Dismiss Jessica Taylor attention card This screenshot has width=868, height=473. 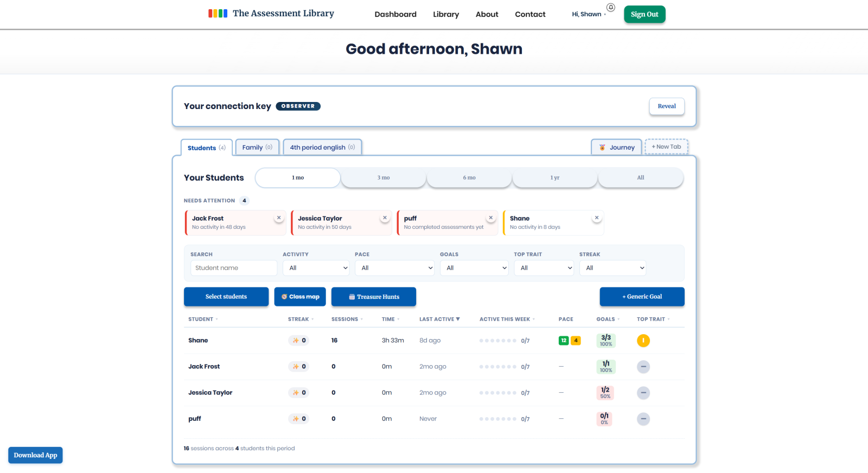(x=385, y=218)
